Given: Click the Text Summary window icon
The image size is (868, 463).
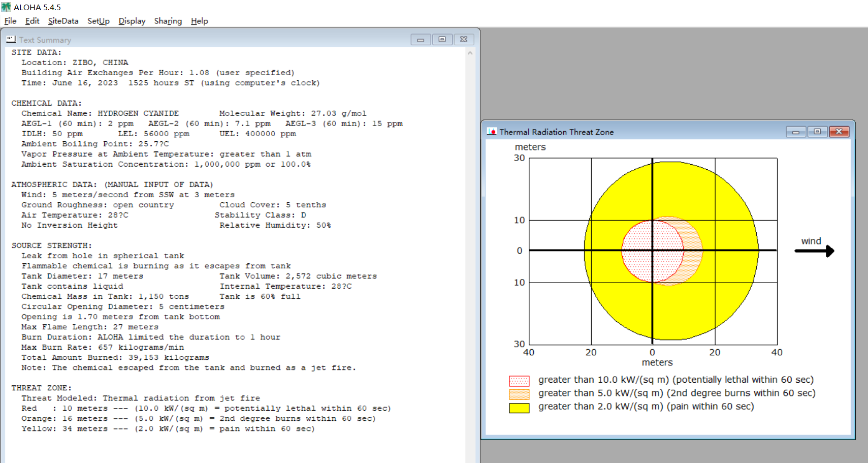Looking at the screenshot, I should click(11, 39).
